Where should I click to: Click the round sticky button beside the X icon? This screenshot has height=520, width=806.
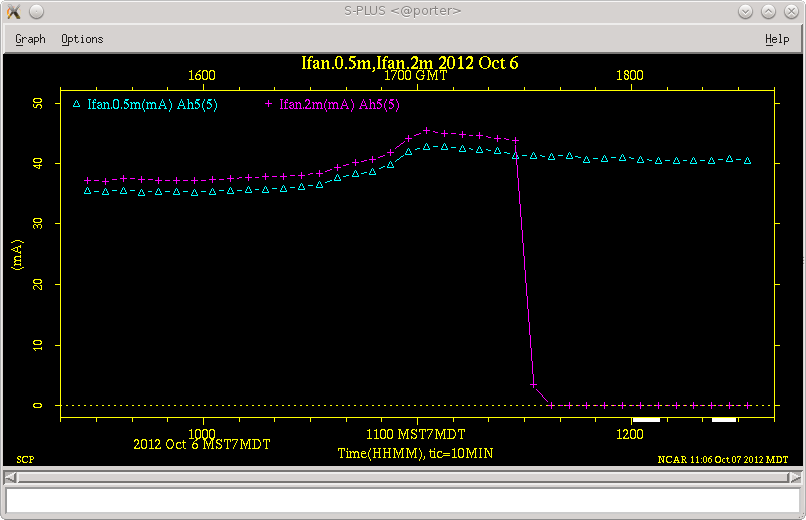pos(35,11)
